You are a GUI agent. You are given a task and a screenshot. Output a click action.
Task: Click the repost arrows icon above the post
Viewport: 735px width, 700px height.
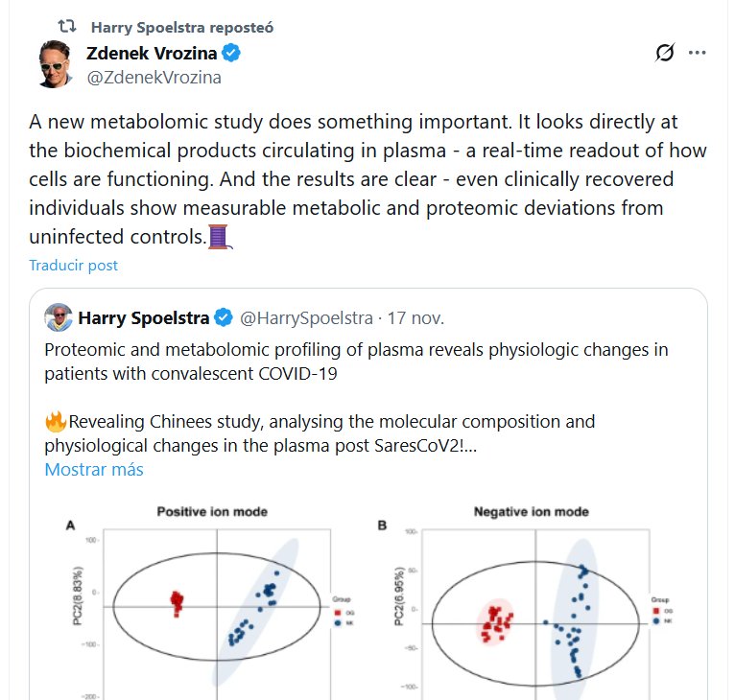pyautogui.click(x=67, y=27)
